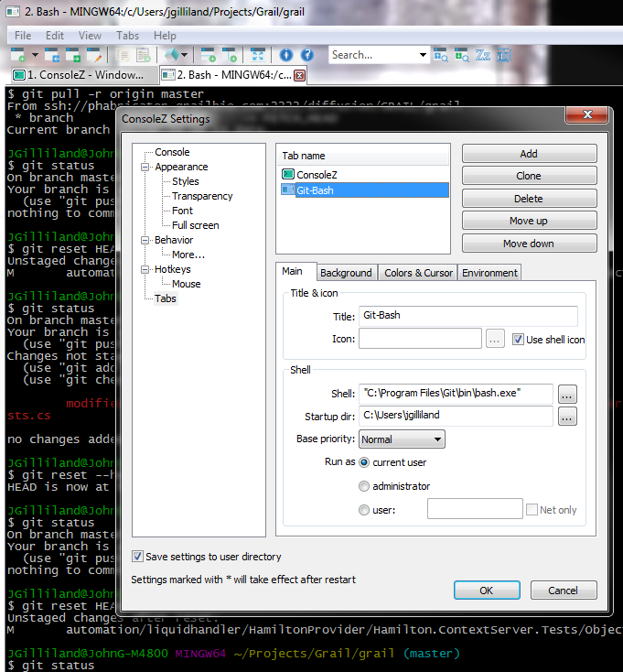Click the Add button
This screenshot has height=672, width=623.
[529, 154]
